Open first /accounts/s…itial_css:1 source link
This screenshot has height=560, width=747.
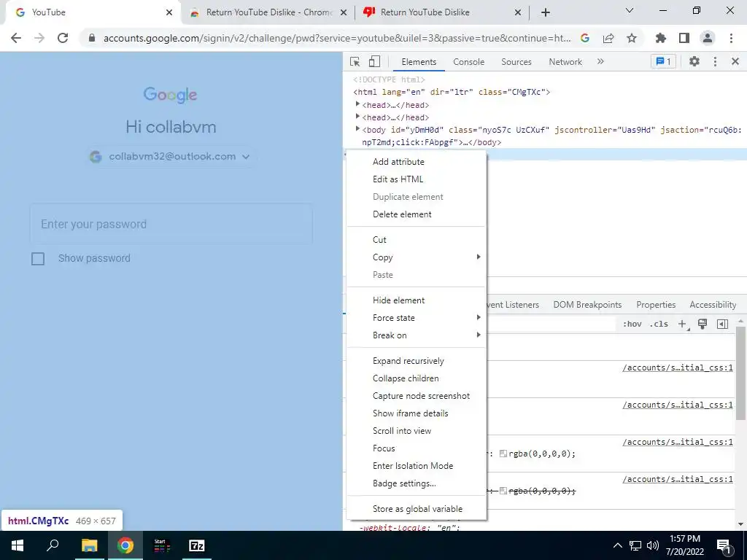678,367
